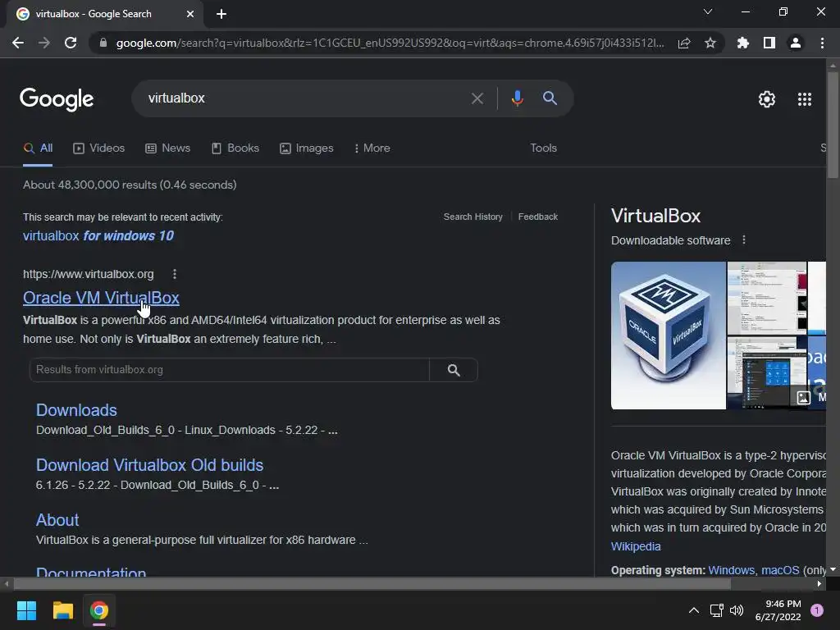Viewport: 840px width, 630px height.
Task: Show hidden system tray icons
Action: [694, 610]
